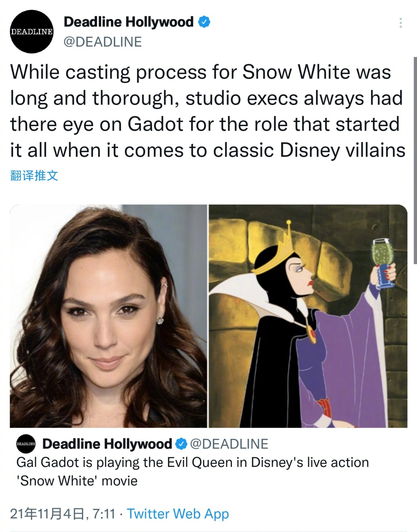Open the Deadline Hollywood display name in the header

click(129, 22)
